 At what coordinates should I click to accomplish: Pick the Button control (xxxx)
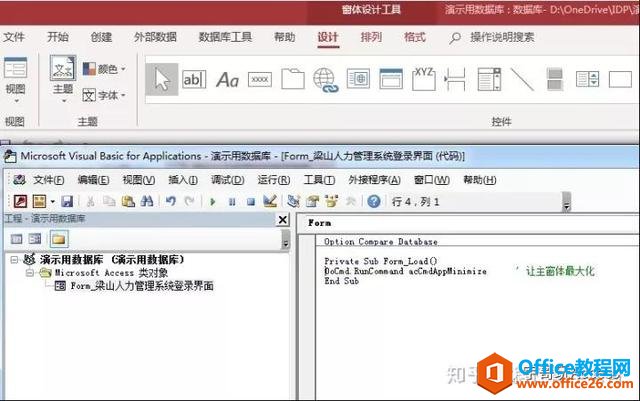click(260, 79)
